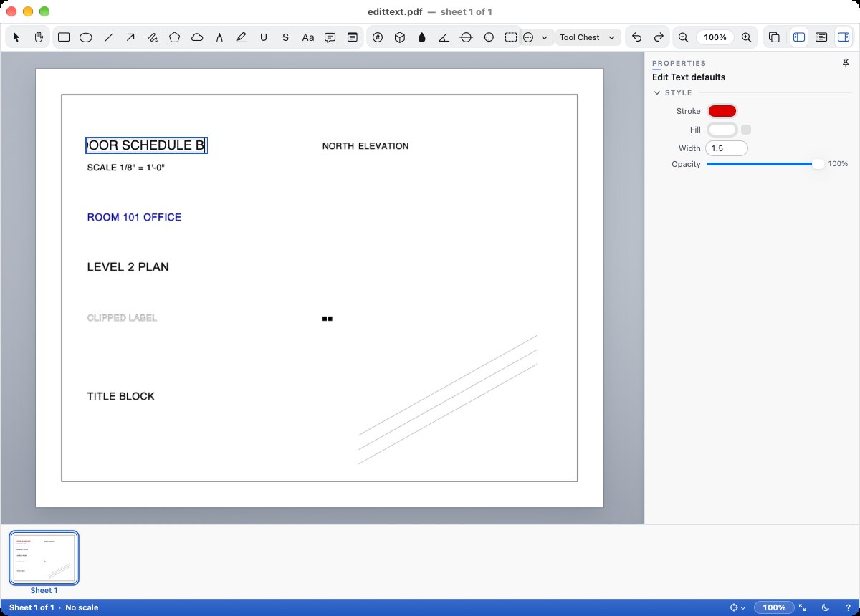Open the status bar snap crosshair dropdown
The image size is (860, 616).
coord(737,607)
